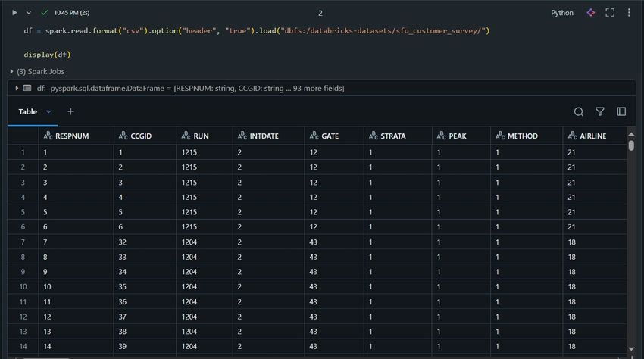Open the cell's three-dot kebab menu
644x359 pixels.
pos(629,13)
